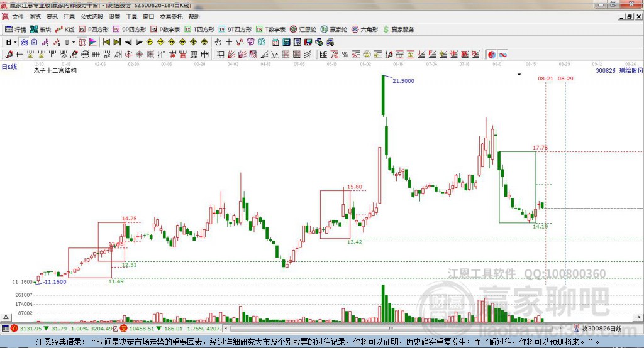Select the percent % tool icon
Viewport: 644px width, 348px height.
point(345,55)
